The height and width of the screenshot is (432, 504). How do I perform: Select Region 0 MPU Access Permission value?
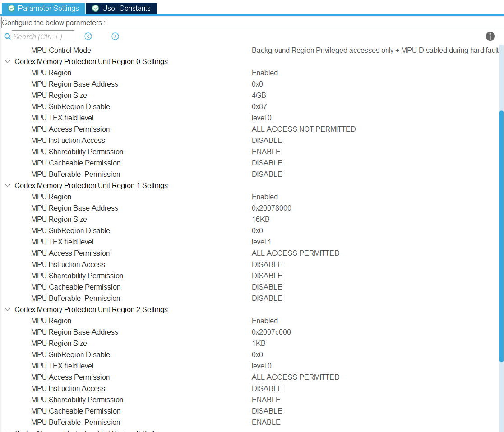click(x=304, y=129)
